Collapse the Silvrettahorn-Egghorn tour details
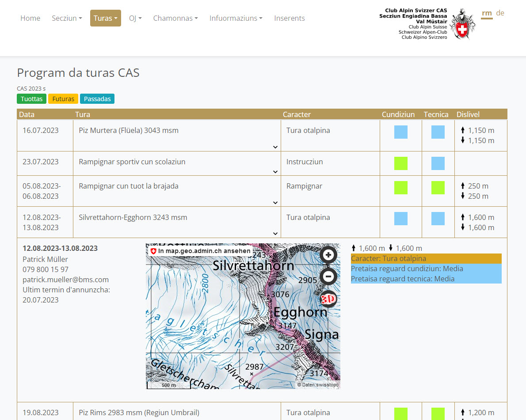The height and width of the screenshot is (420, 526). (275, 234)
